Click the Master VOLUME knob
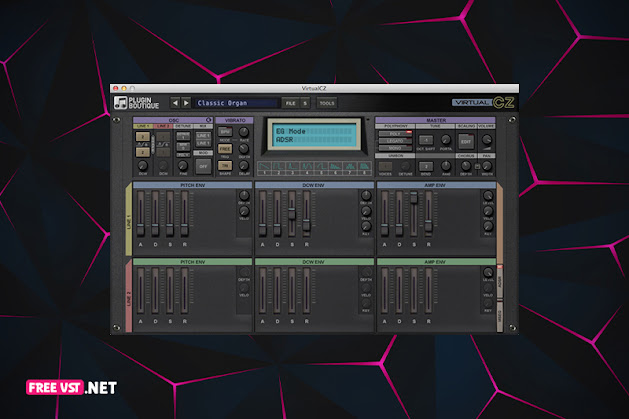The image size is (629, 419). pos(487,140)
